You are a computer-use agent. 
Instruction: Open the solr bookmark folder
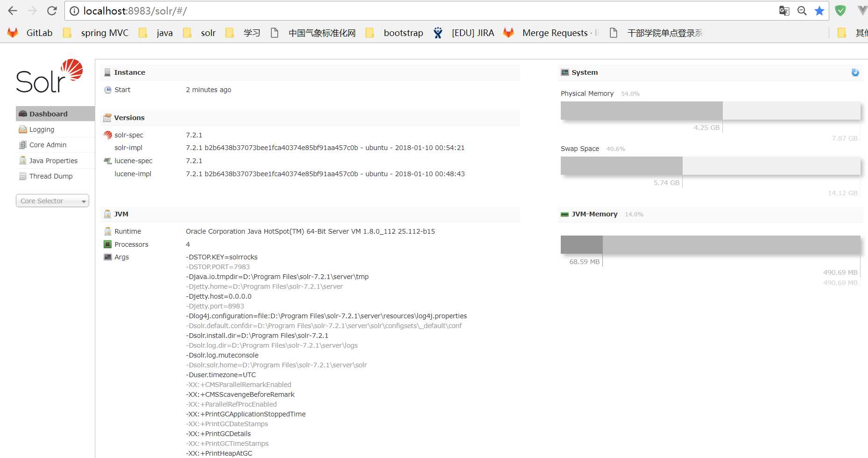(199, 33)
